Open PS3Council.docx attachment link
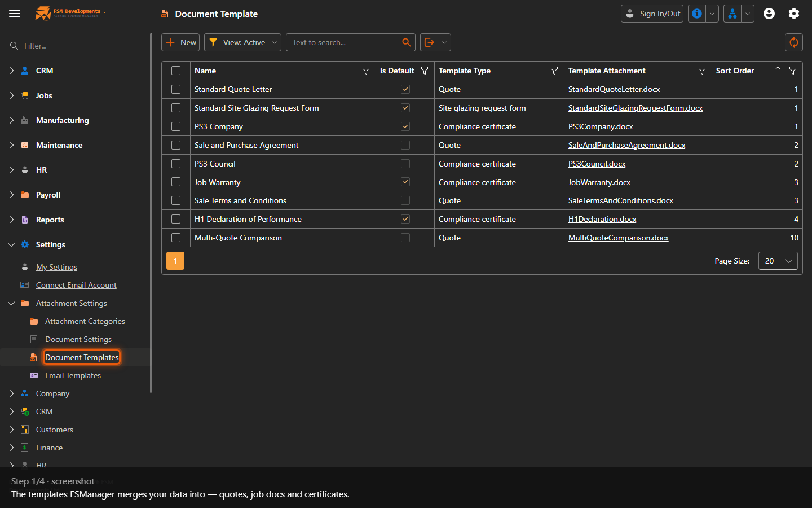 coord(597,164)
